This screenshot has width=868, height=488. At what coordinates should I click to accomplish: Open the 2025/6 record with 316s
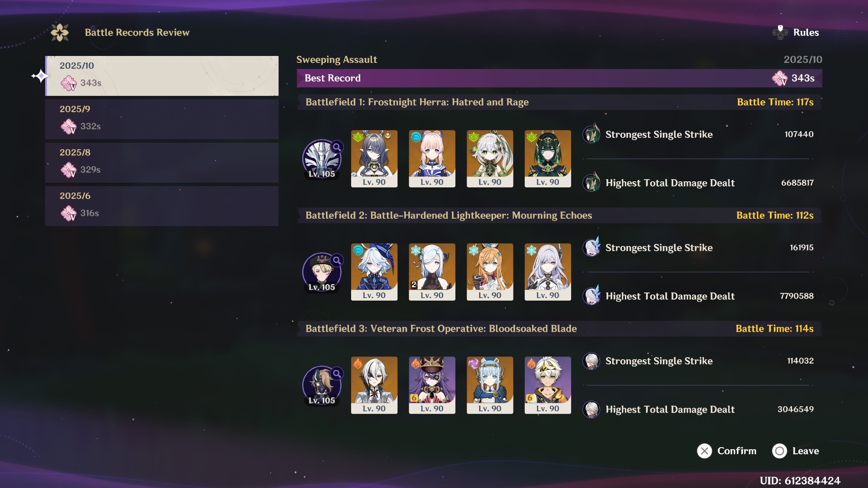click(162, 206)
